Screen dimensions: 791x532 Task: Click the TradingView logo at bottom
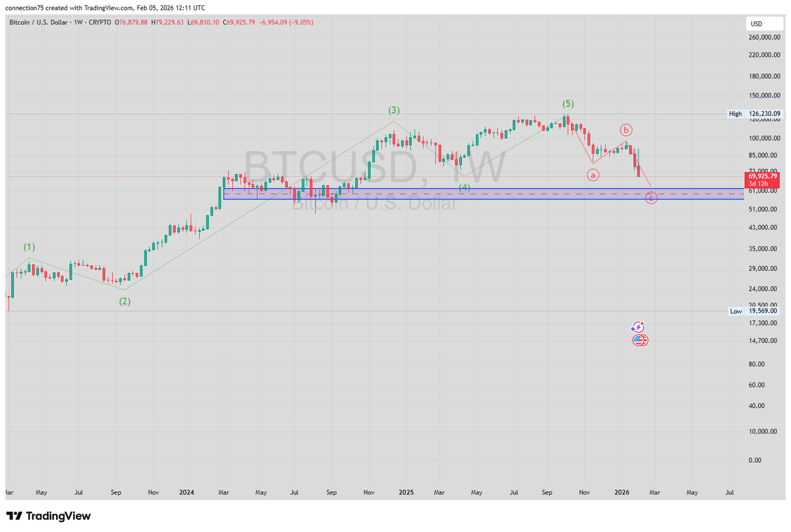tap(49, 516)
